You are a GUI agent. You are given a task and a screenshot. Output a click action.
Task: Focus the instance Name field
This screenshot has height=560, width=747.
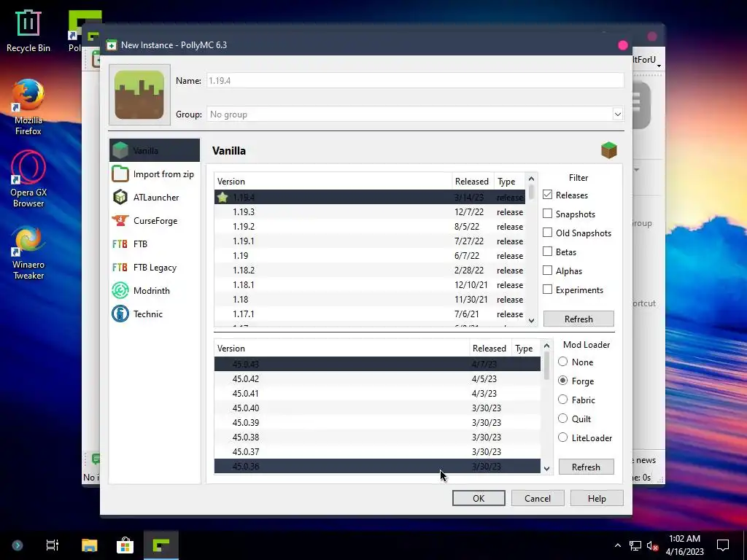[415, 80]
